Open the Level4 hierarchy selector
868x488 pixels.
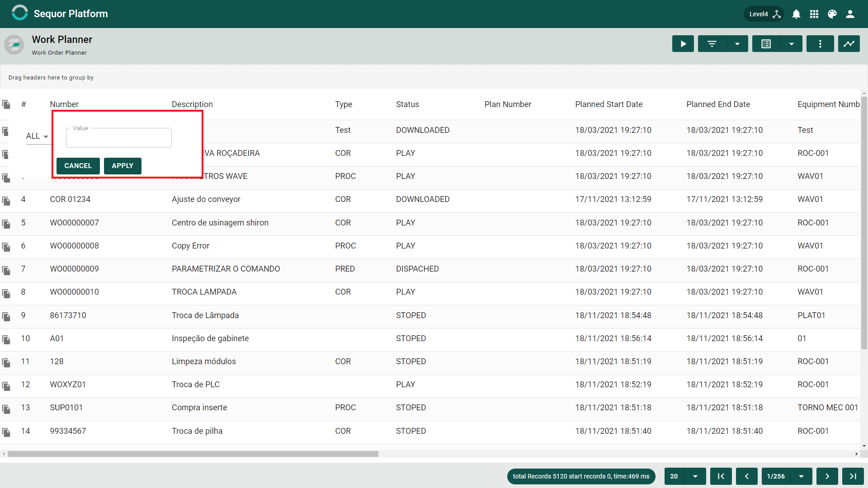point(764,14)
